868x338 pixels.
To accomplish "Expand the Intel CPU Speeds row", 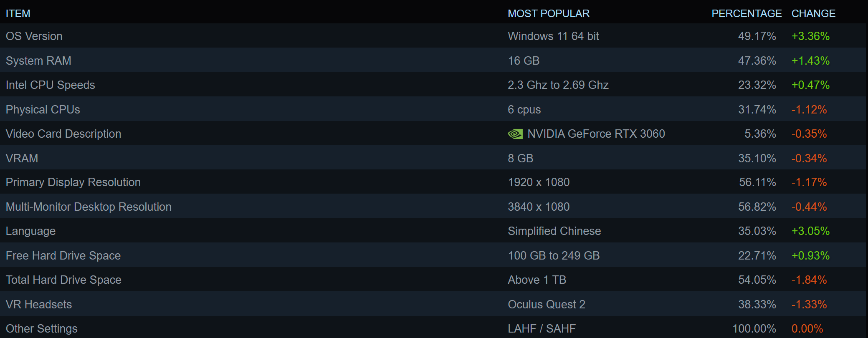I will (x=433, y=84).
